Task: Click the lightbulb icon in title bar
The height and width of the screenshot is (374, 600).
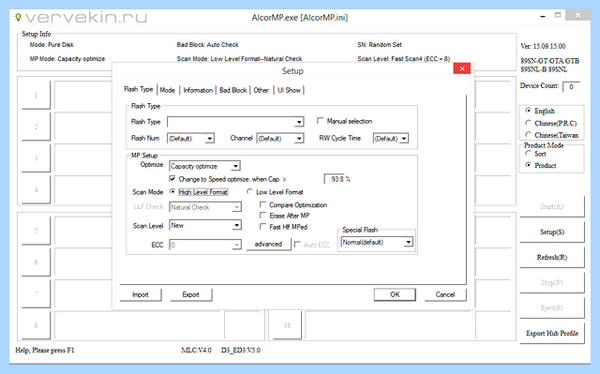Action: pyautogui.click(x=18, y=17)
